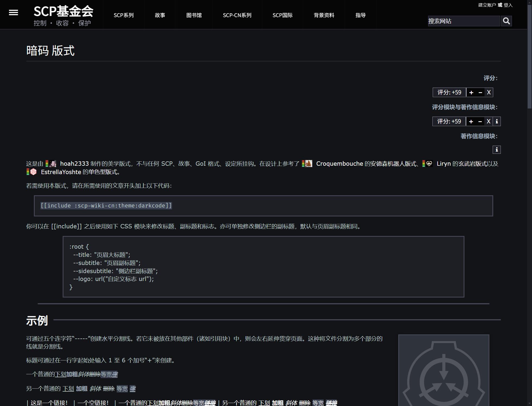This screenshot has height=406, width=532.
Task: Open the SCP系列 menu
Action: [123, 15]
